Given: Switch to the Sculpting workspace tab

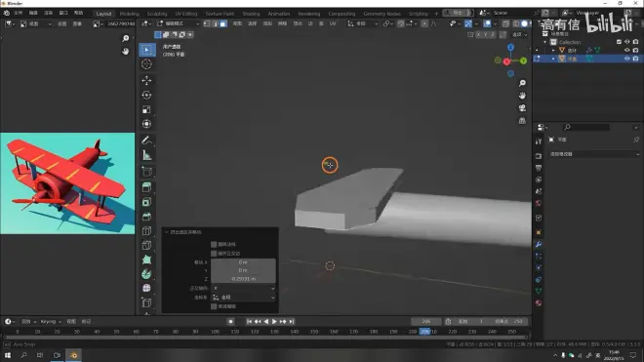Looking at the screenshot, I should click(157, 14).
